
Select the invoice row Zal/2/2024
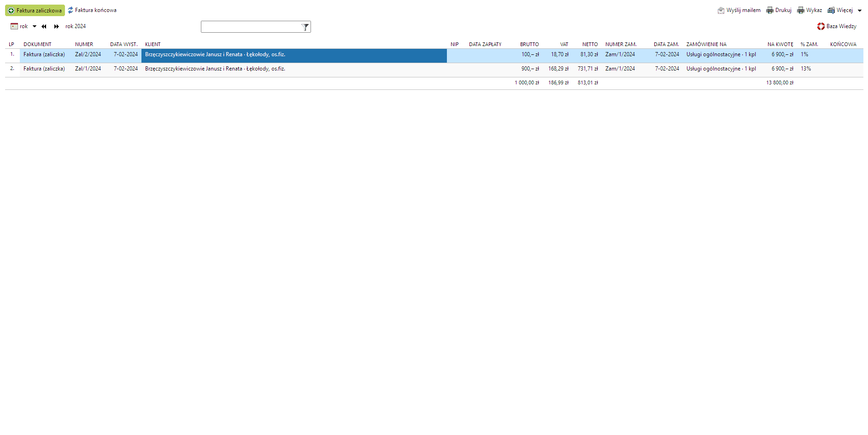pos(88,54)
